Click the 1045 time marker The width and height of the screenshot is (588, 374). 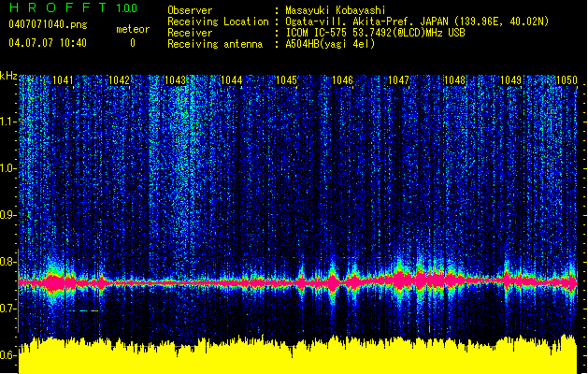(x=286, y=79)
